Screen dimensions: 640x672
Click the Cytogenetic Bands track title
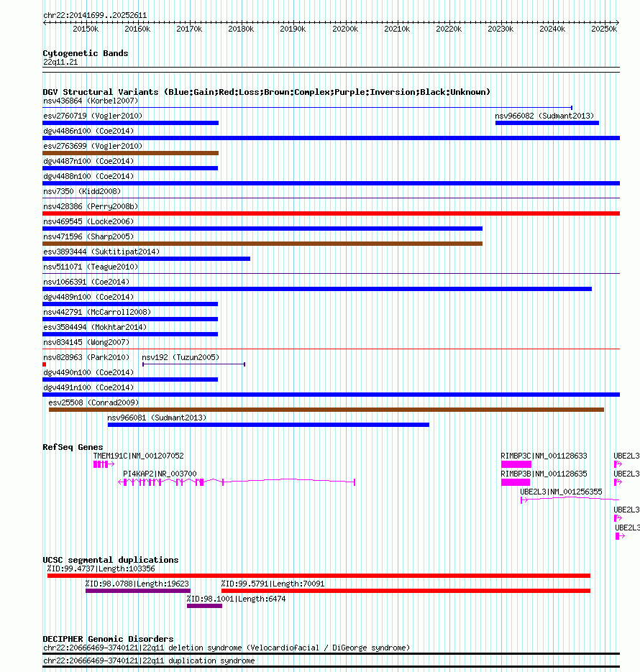click(x=86, y=53)
